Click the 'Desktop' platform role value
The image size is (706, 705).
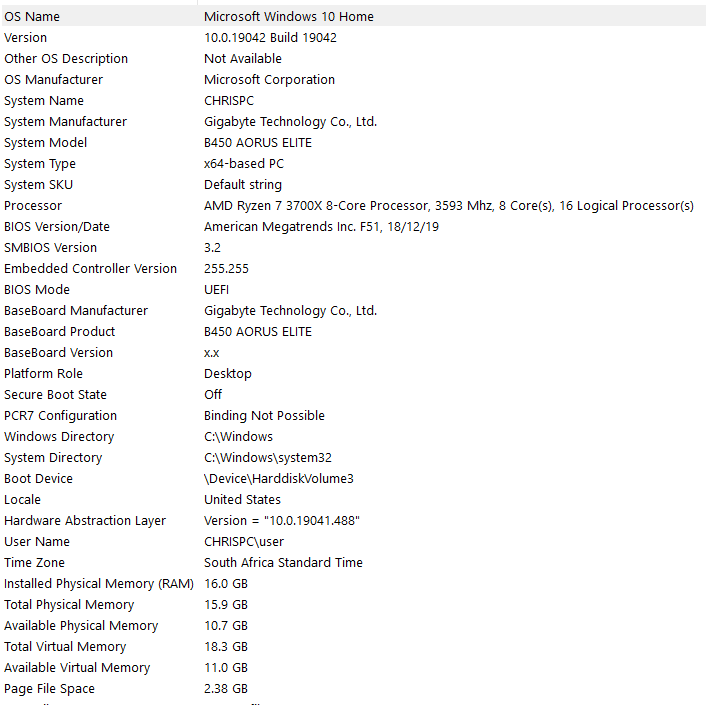tap(228, 374)
